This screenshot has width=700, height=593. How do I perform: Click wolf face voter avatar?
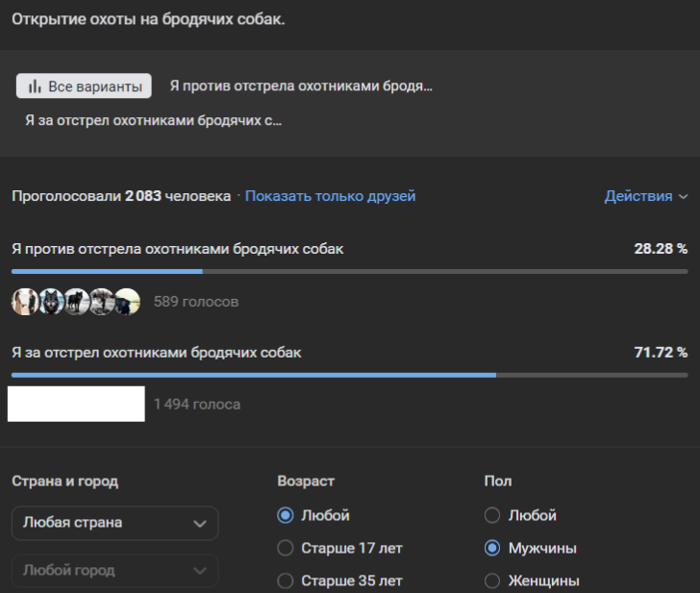51,302
